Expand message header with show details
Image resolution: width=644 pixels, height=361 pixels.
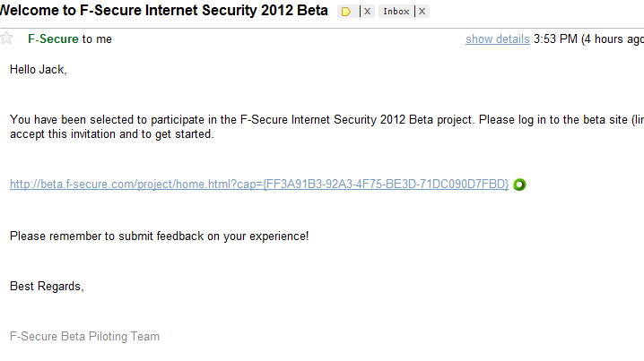[x=497, y=39]
